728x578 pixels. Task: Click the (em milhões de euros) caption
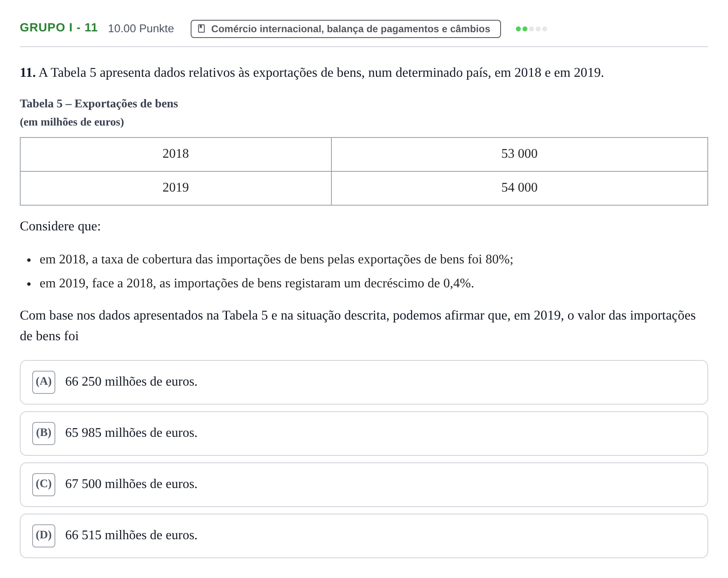(x=72, y=122)
